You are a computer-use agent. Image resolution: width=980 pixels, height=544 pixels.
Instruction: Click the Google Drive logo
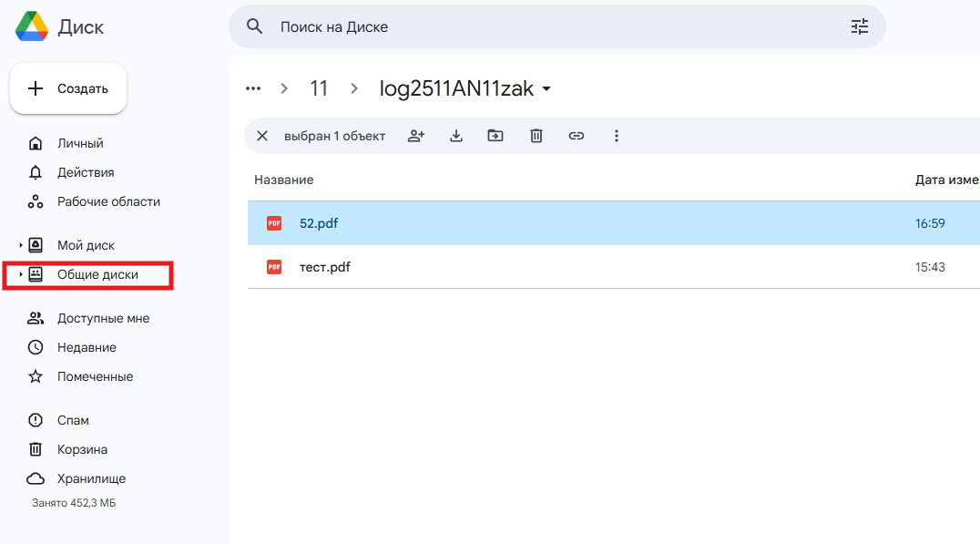(x=32, y=27)
